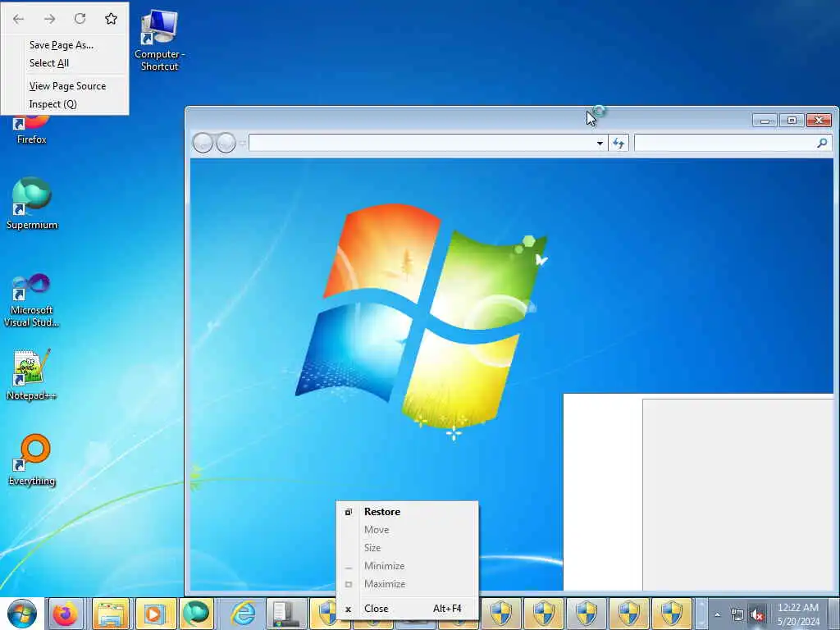
Task: Select the Supermium desktop shortcut
Action: pyautogui.click(x=32, y=203)
